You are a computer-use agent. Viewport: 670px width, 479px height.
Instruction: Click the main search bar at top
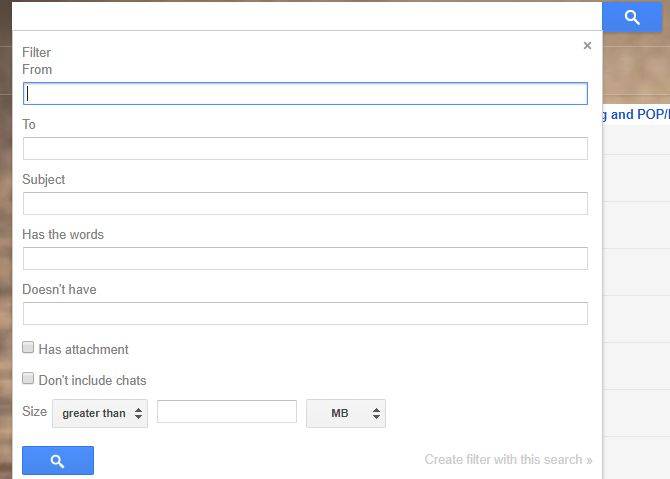tap(305, 16)
